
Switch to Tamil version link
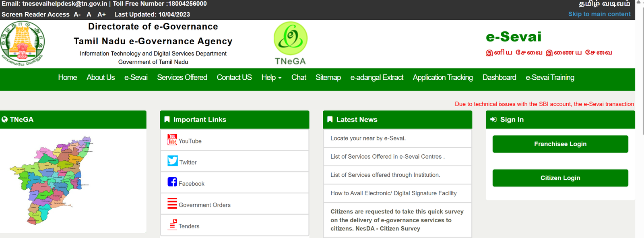click(x=605, y=4)
